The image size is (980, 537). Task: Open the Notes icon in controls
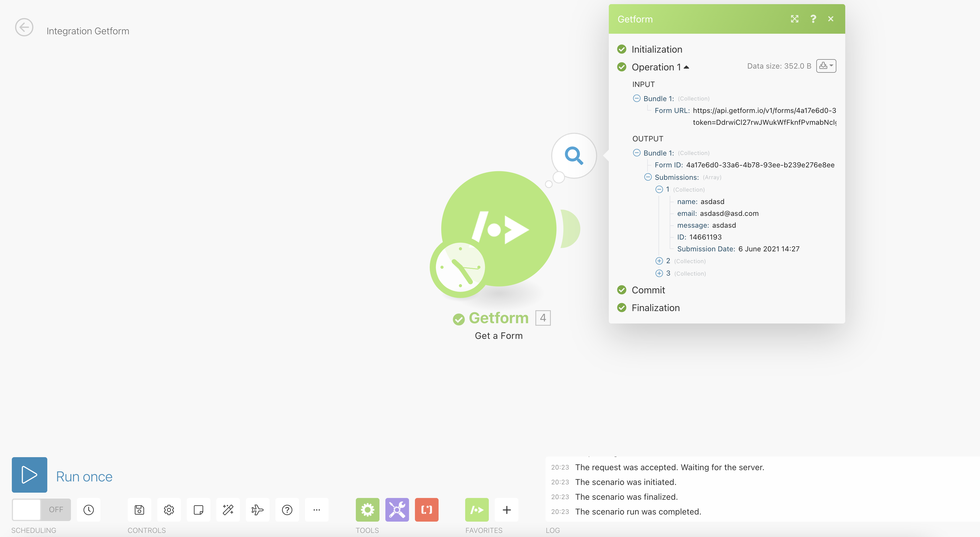pos(199,509)
